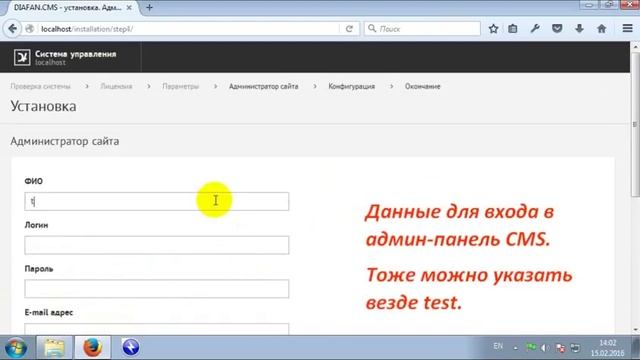Image resolution: width=640 pixels, height=360 pixels.
Task: Open the Firefox hamburger menu
Action: [628, 28]
